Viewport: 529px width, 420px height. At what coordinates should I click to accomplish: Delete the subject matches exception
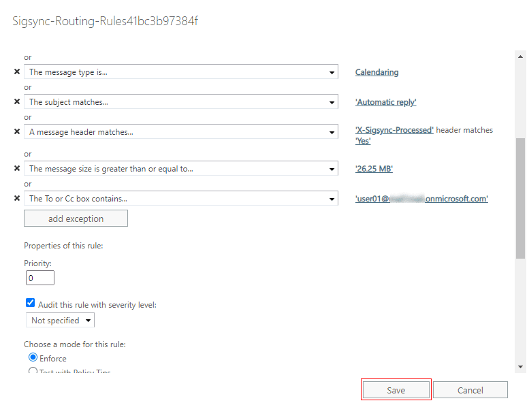point(17,102)
